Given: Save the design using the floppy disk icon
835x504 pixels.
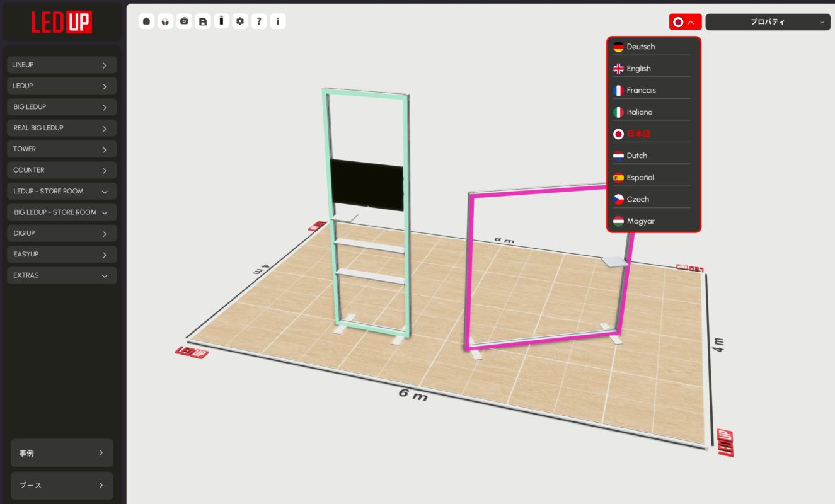Looking at the screenshot, I should [203, 21].
